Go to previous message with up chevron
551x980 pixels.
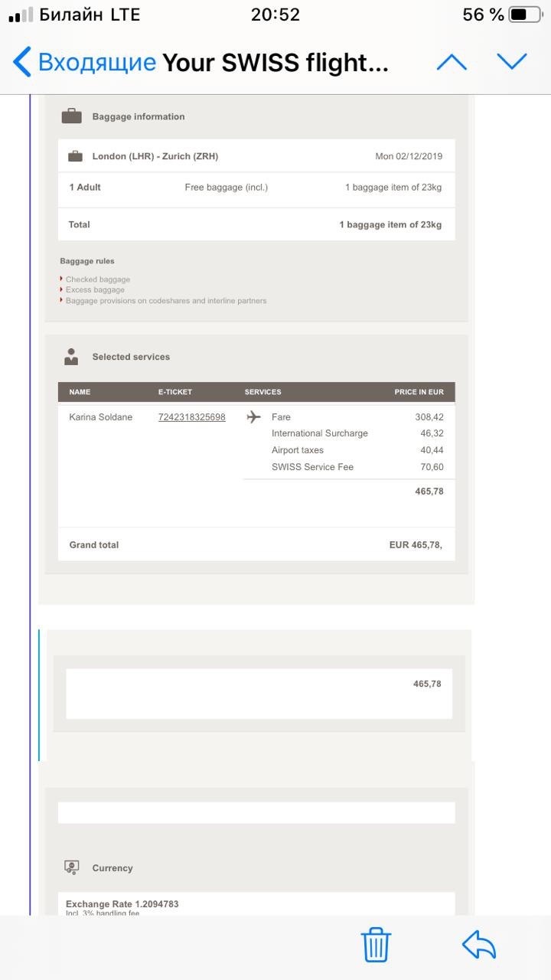452,63
